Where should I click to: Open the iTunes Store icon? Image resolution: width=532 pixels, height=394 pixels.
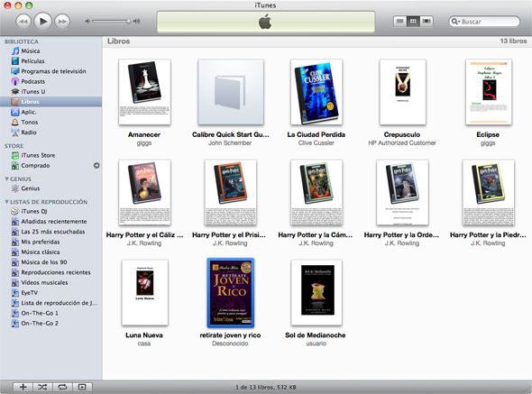(x=15, y=155)
